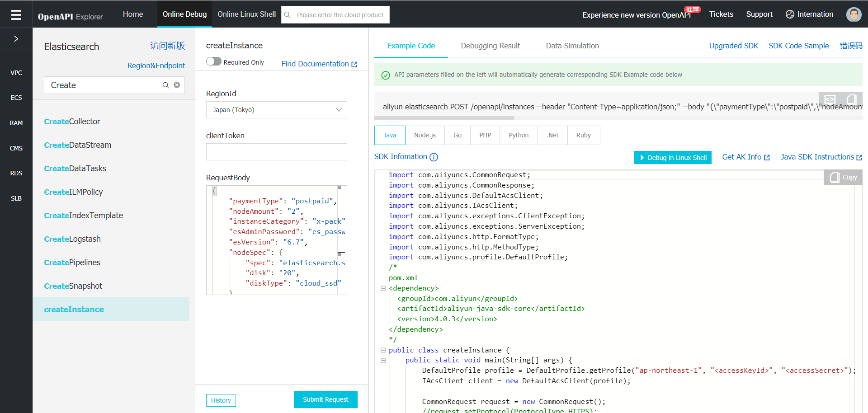Open the RDS product shortcut
Image resolution: width=868 pixels, height=413 pixels.
coord(16,173)
